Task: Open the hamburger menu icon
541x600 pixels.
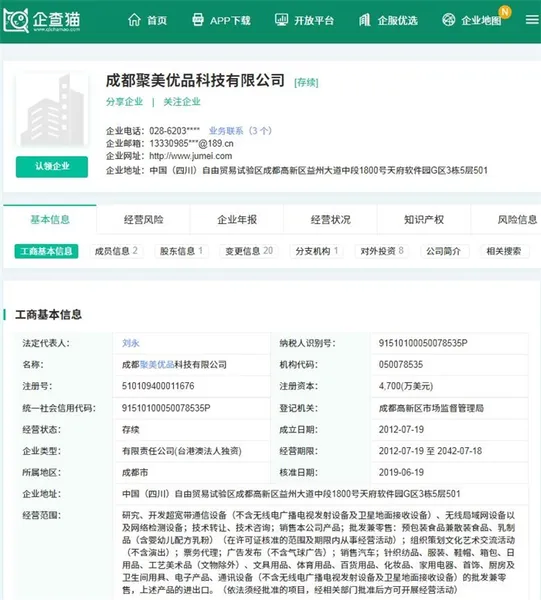Action: [x=532, y=20]
